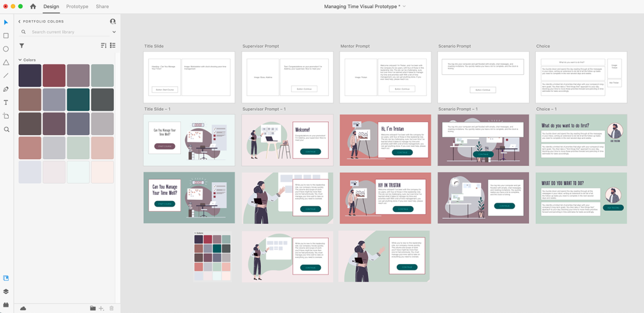Select the Polygon triangle tool
Screen dimensions: 644x313
6,62
